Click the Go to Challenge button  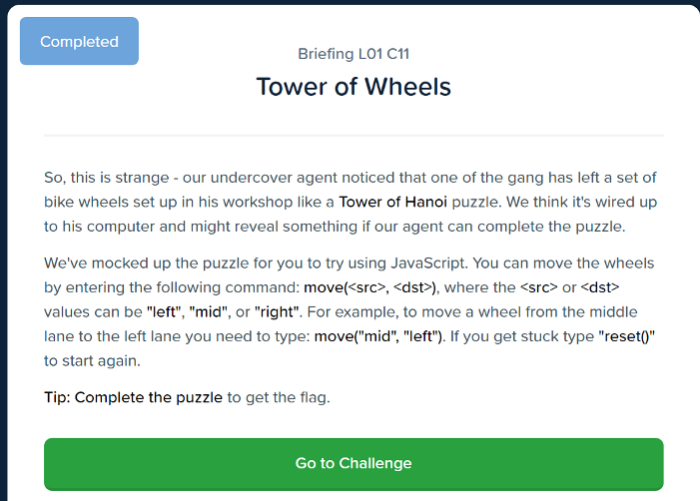353,464
